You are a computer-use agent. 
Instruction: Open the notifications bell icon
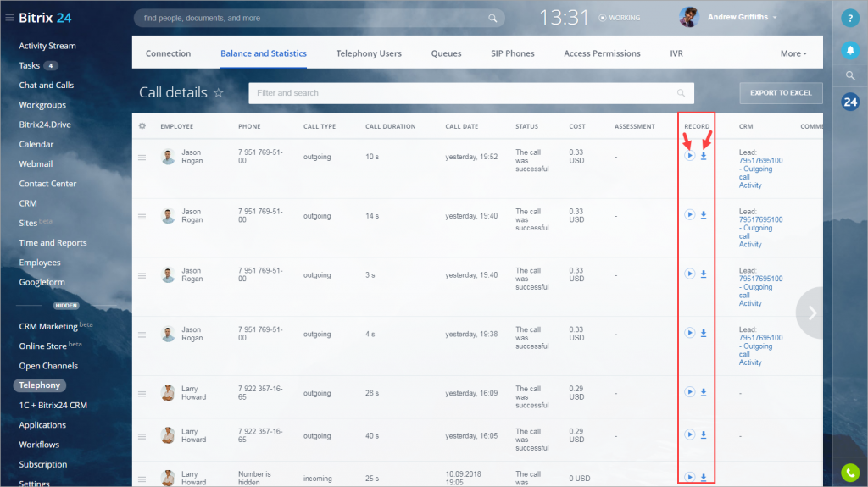[x=850, y=50]
